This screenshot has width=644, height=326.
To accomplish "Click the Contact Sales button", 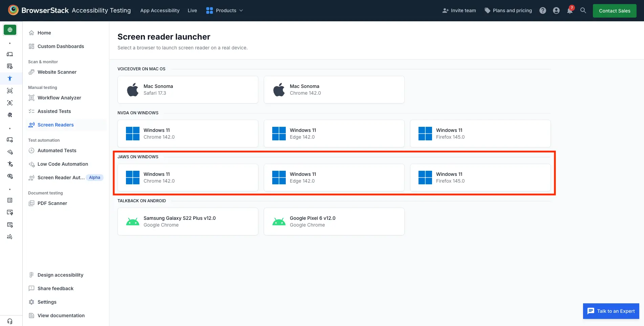I will pyautogui.click(x=614, y=11).
